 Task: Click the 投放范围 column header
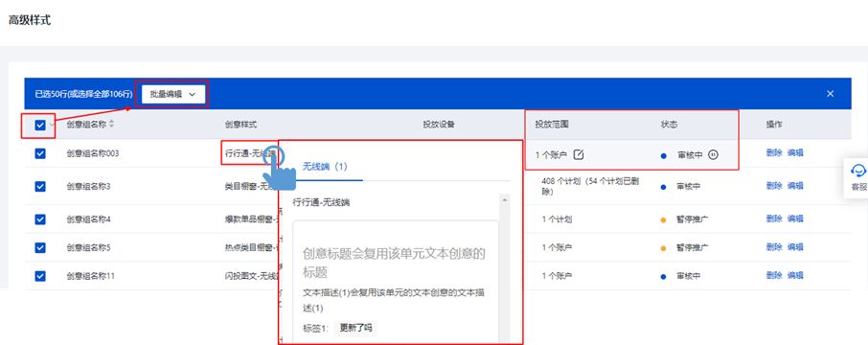551,125
